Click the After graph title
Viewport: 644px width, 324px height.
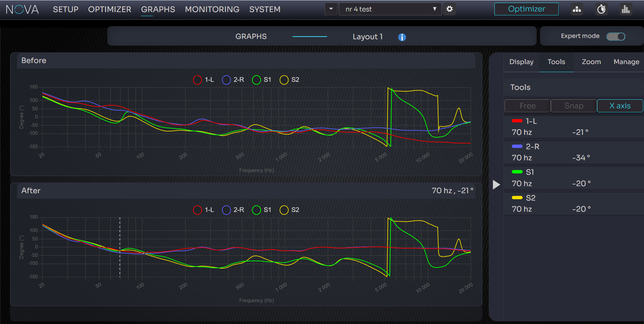[31, 191]
